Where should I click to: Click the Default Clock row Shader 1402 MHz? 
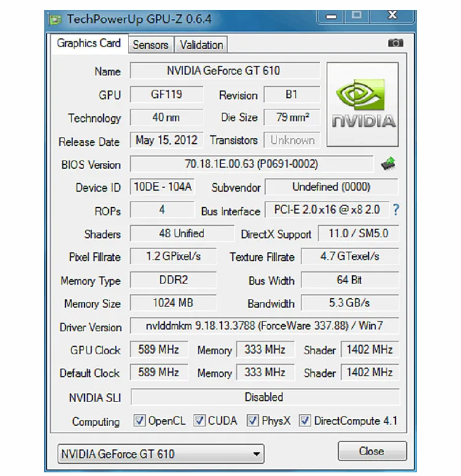(369, 373)
